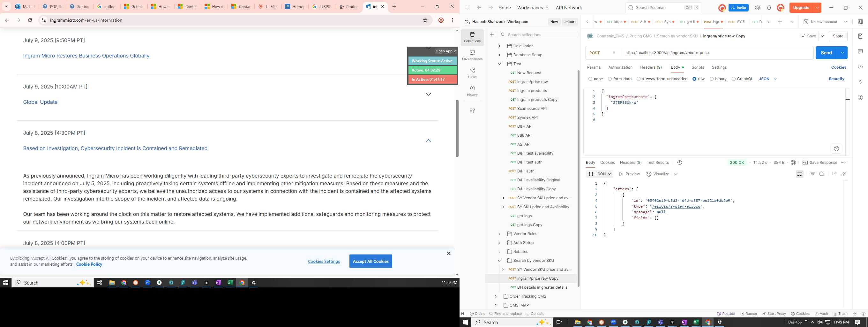Open request info icon in right sidebar
The width and height of the screenshot is (868, 327).
(x=860, y=97)
